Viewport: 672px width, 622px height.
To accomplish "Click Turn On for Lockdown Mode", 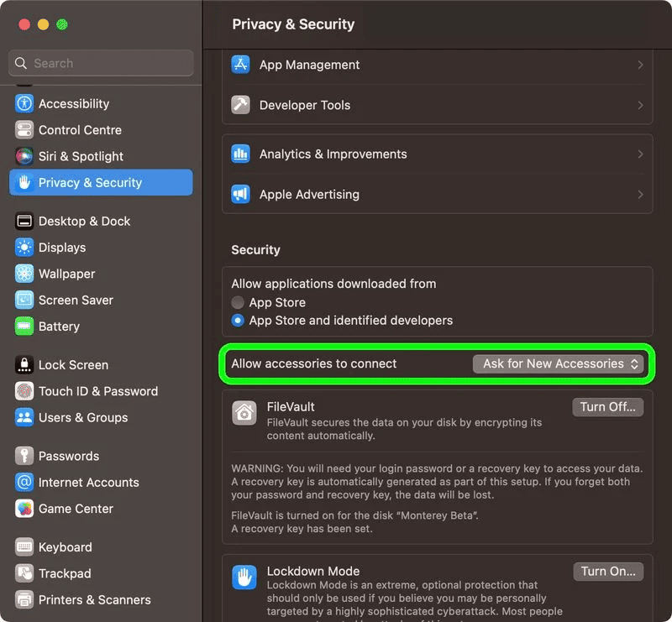I will pyautogui.click(x=607, y=572).
